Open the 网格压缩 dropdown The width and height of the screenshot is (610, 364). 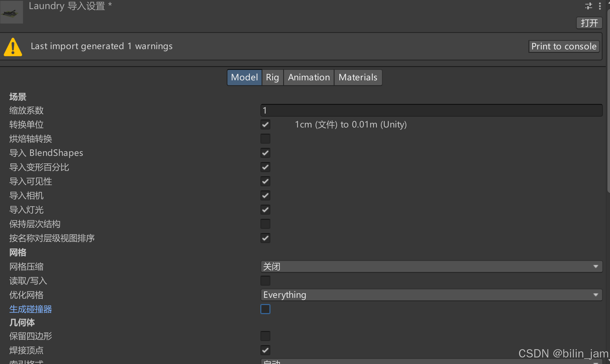(431, 267)
